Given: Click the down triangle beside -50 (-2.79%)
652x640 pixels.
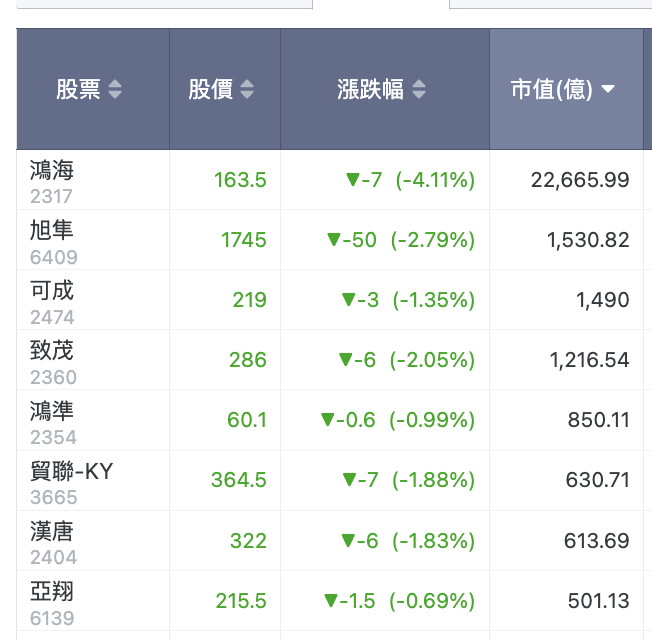Looking at the screenshot, I should tap(334, 240).
